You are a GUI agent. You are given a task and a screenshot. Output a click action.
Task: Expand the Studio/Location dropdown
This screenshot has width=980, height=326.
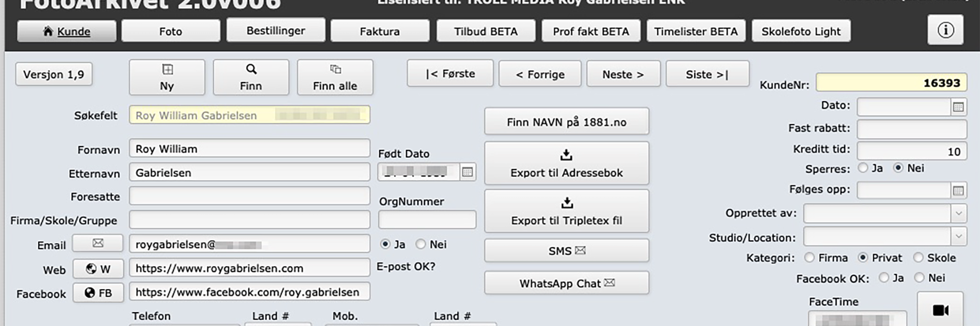click(x=958, y=236)
